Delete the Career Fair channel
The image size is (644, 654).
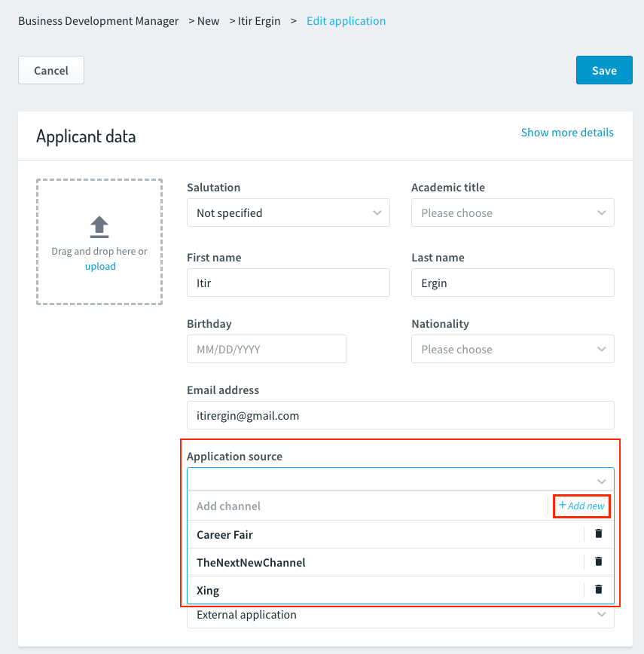(599, 533)
